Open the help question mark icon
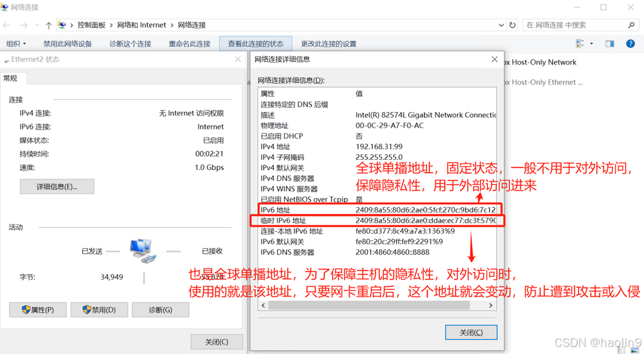644x354 pixels. 630,44
